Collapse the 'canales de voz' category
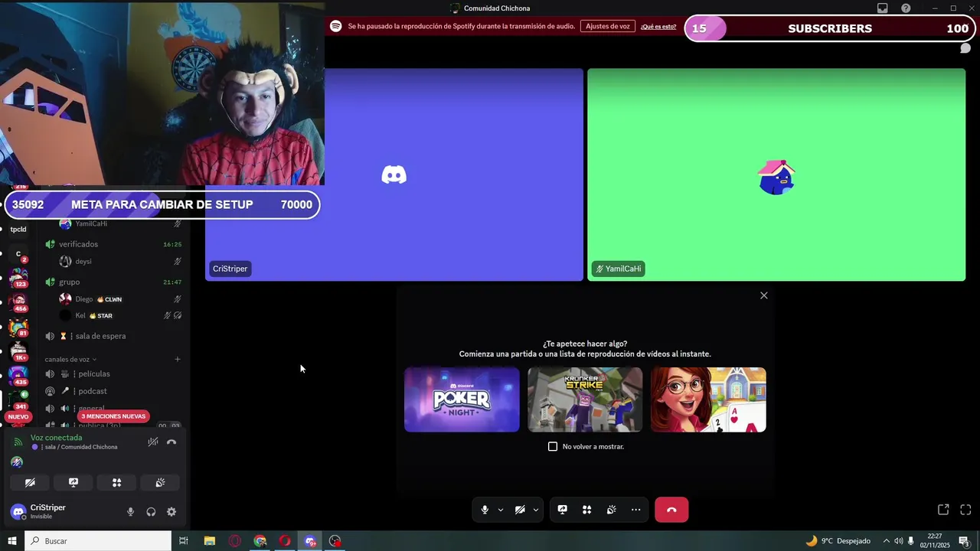 point(70,359)
